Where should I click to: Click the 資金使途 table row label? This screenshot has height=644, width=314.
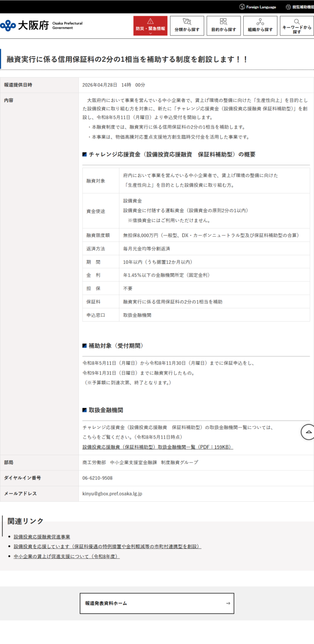[95, 211]
